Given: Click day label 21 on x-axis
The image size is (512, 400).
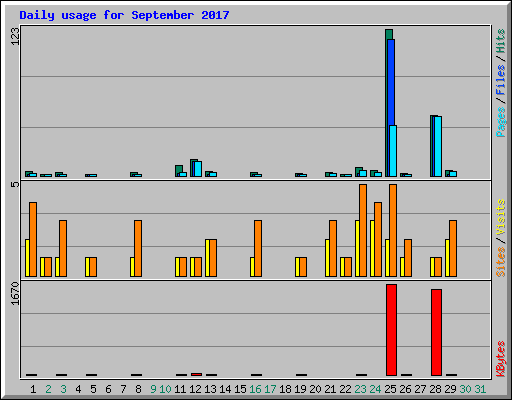Looking at the screenshot, I should pos(330,389).
